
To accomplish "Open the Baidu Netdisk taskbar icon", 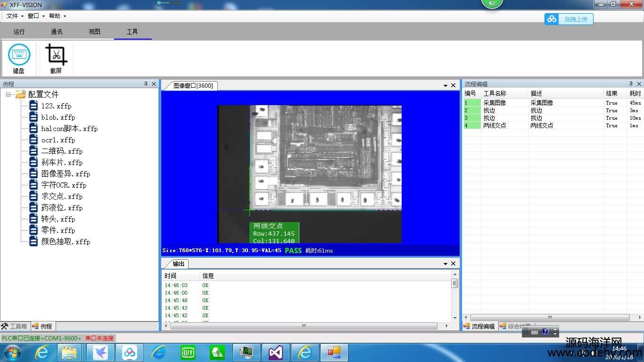I will pos(130,353).
